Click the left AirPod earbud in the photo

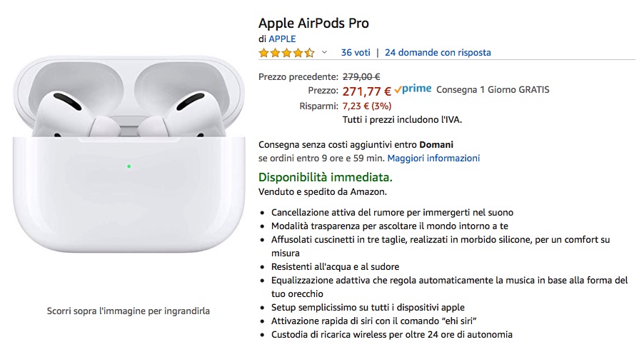coord(63,109)
